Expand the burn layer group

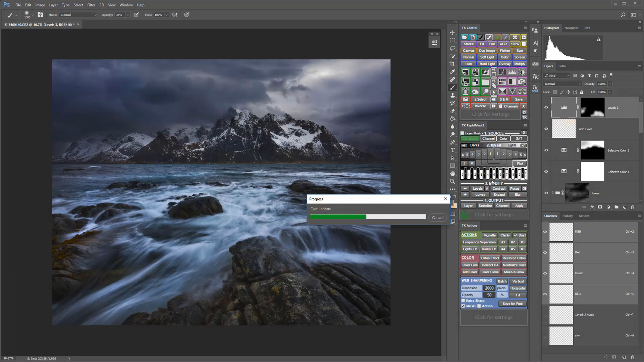(x=552, y=193)
